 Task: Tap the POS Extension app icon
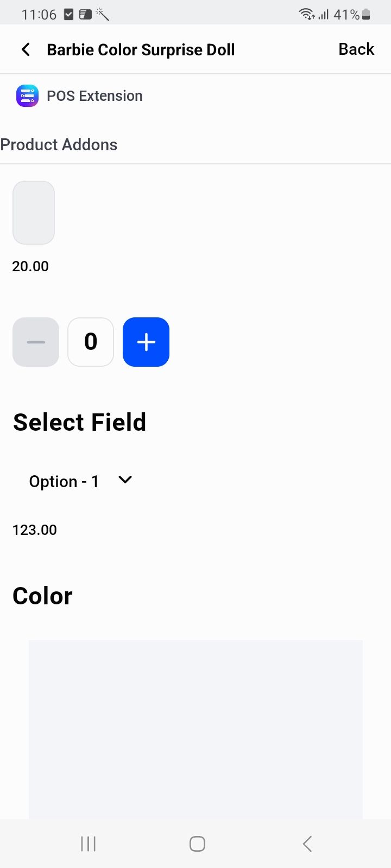(x=27, y=96)
